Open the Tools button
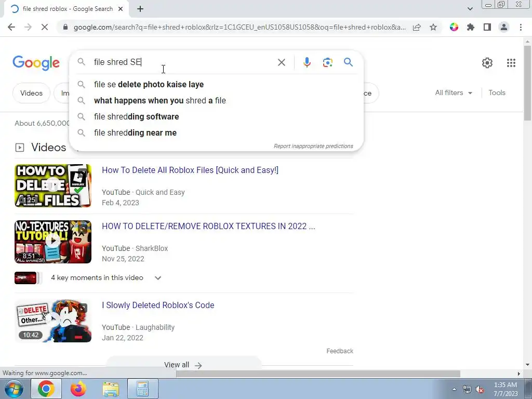 [x=497, y=92]
